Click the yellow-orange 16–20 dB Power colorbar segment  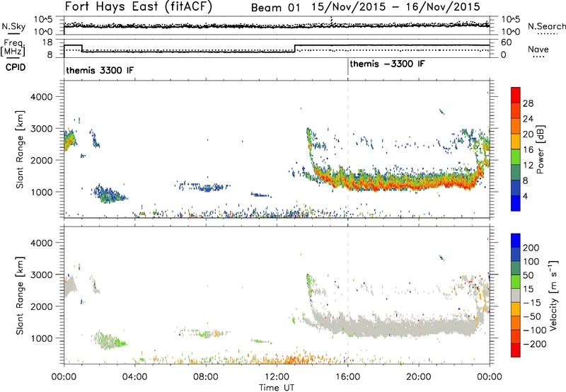pos(516,141)
